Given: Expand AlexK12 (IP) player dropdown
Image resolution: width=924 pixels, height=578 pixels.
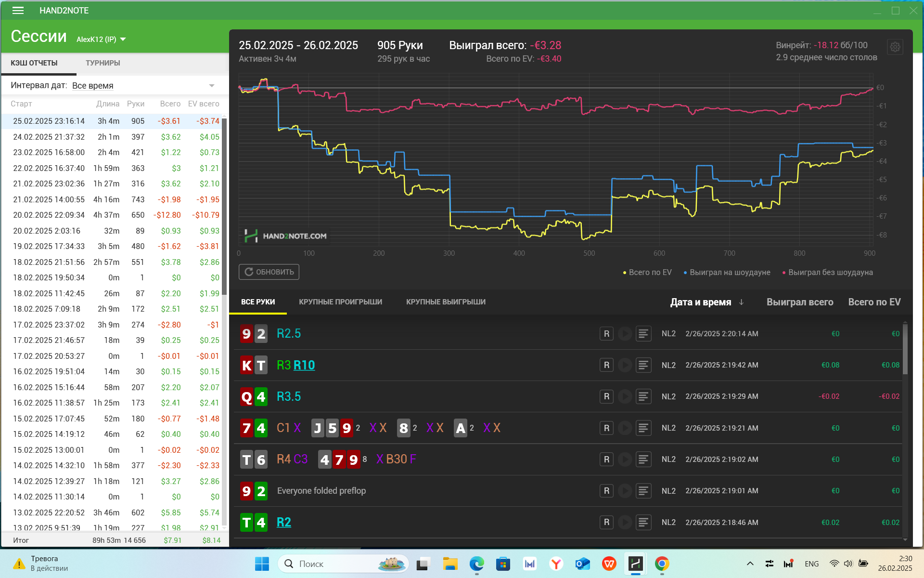Looking at the screenshot, I should pos(101,39).
